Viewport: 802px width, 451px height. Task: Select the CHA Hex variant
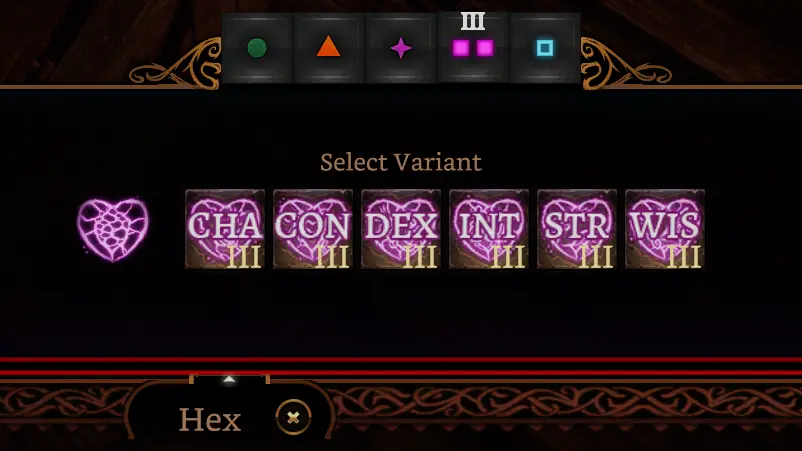[x=225, y=229]
